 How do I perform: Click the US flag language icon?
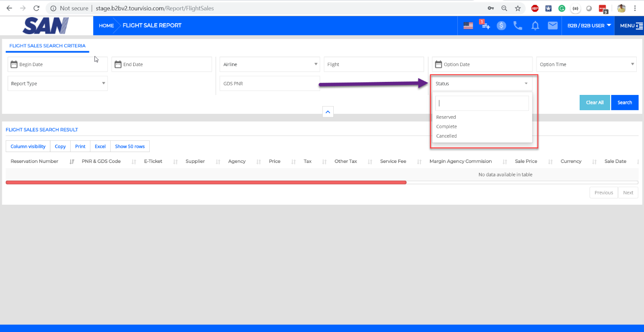point(468,26)
